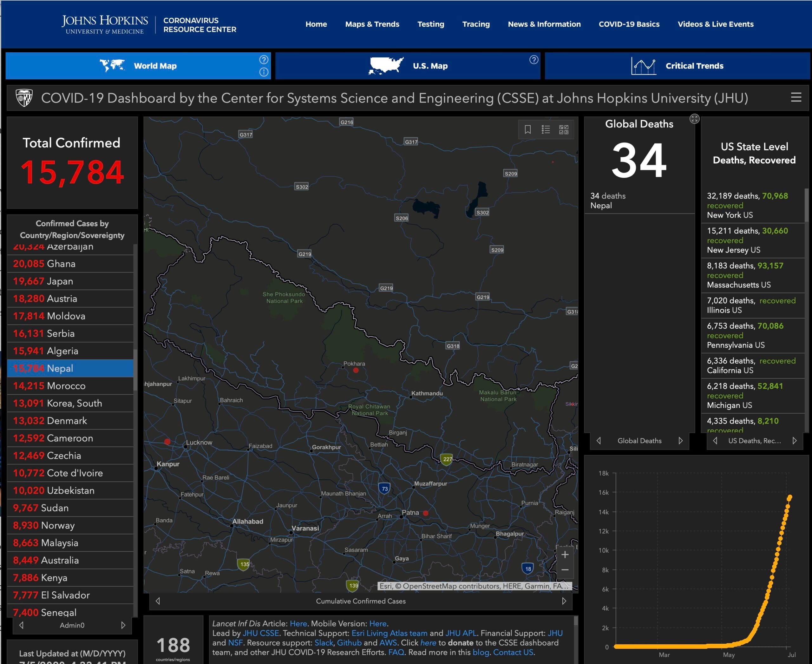Expand the Global Deaths panel to fullscreen

point(694,119)
